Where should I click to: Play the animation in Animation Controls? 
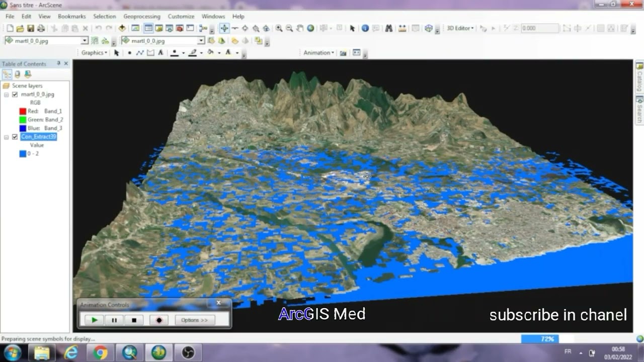[94, 320]
